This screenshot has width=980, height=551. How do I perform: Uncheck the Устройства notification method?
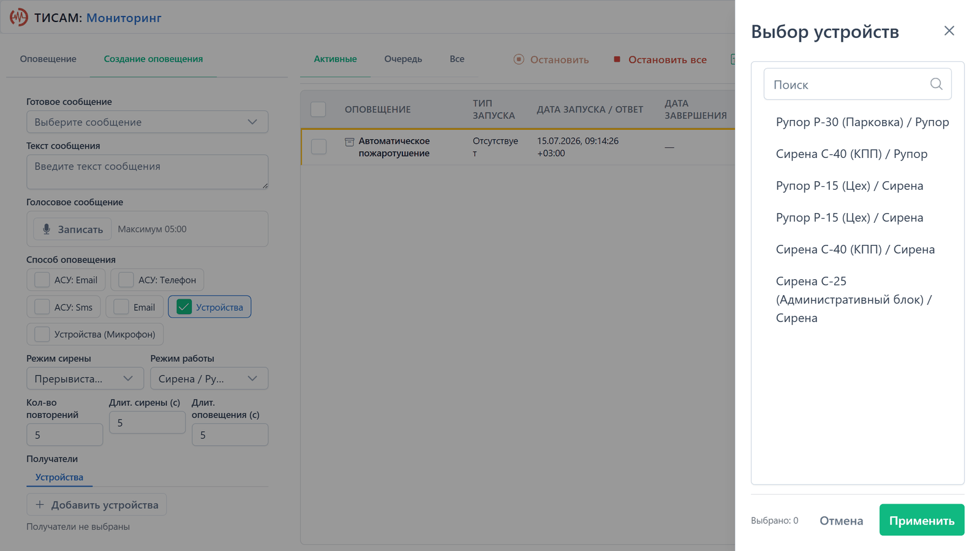(184, 307)
